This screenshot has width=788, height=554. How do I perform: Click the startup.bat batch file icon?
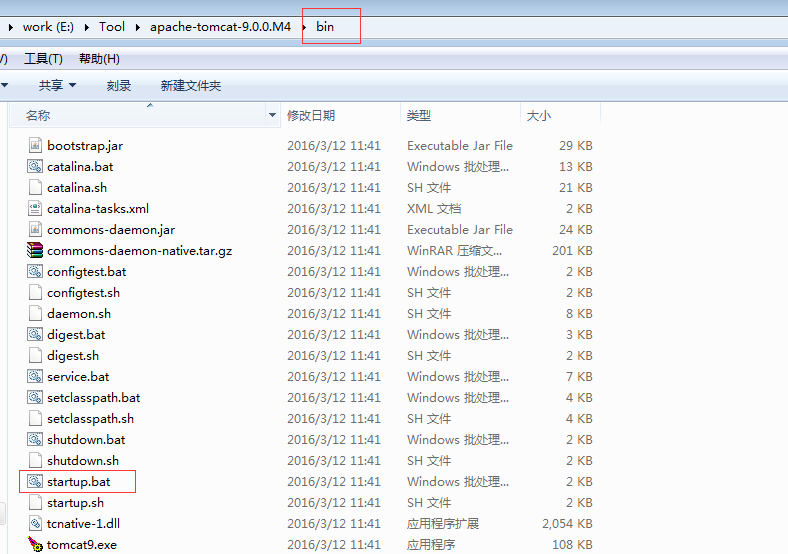(x=35, y=482)
